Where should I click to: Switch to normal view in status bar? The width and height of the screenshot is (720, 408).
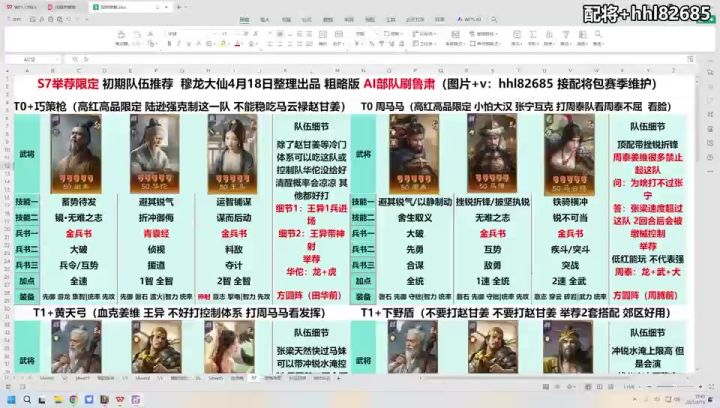[588, 387]
